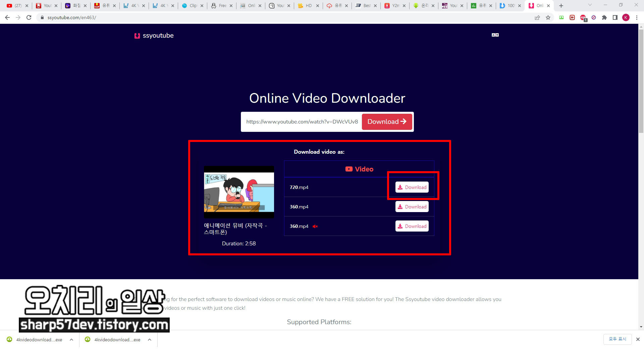The width and height of the screenshot is (644, 349).
Task: Click the Supported Platforms heading
Action: coord(319,322)
